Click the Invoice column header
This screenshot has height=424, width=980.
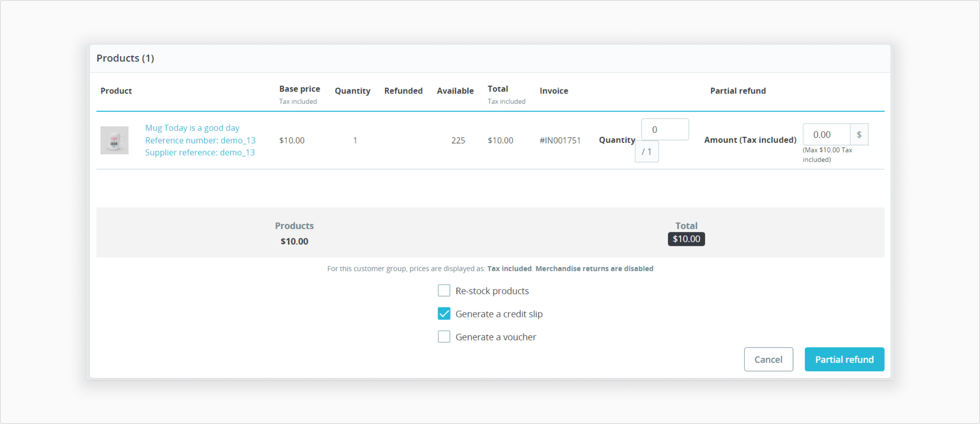[x=554, y=91]
